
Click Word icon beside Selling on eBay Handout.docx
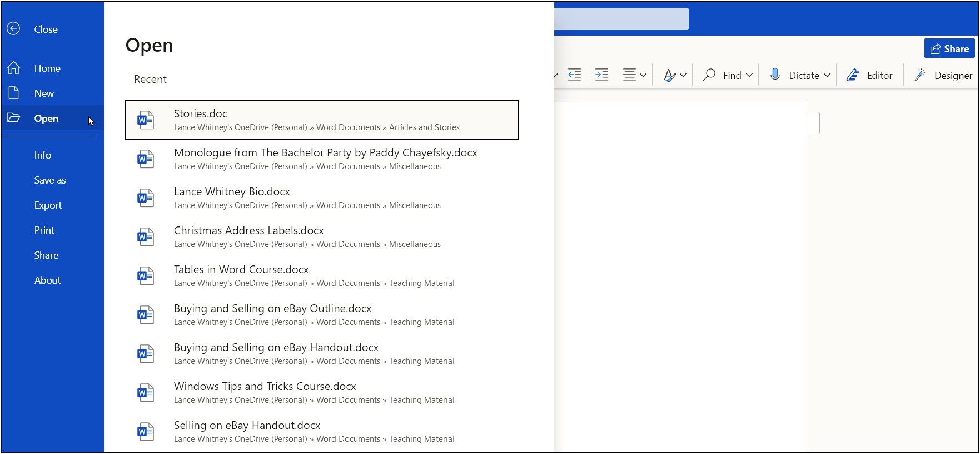[146, 431]
